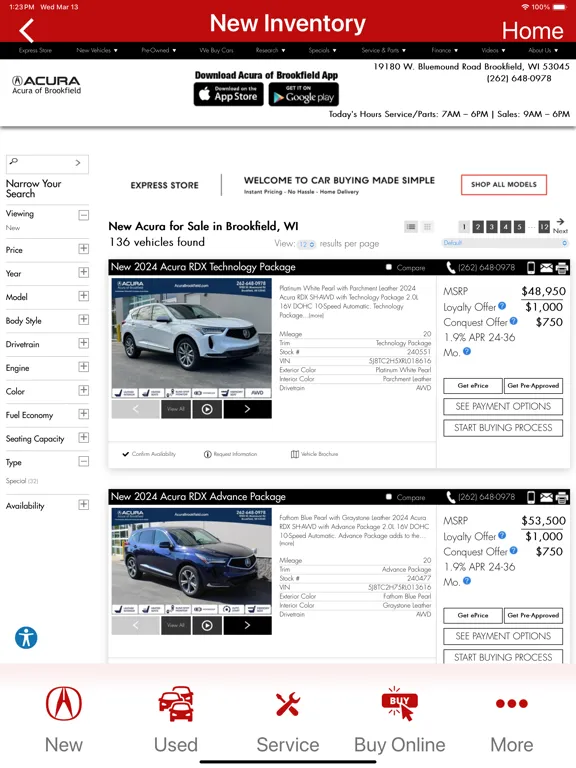Click mobile device icon on RDX Technology Package header

point(531,267)
